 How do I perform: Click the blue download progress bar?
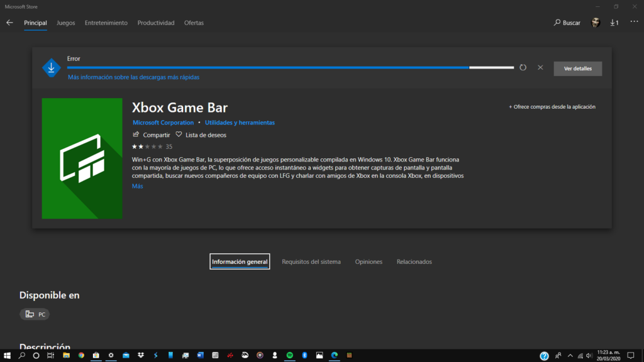(264, 67)
